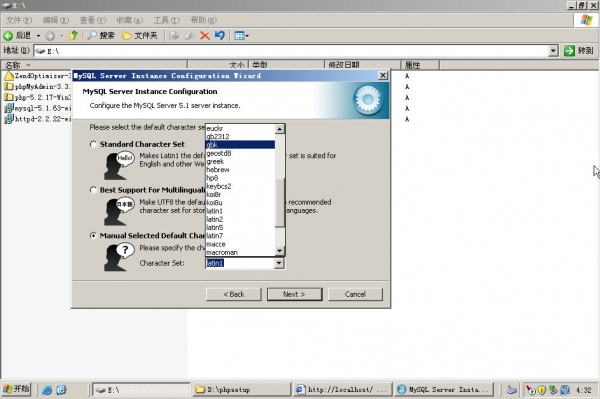Open the back history dropdown arrow
Screen dimensions: 600x399
pyautogui.click(x=38, y=36)
